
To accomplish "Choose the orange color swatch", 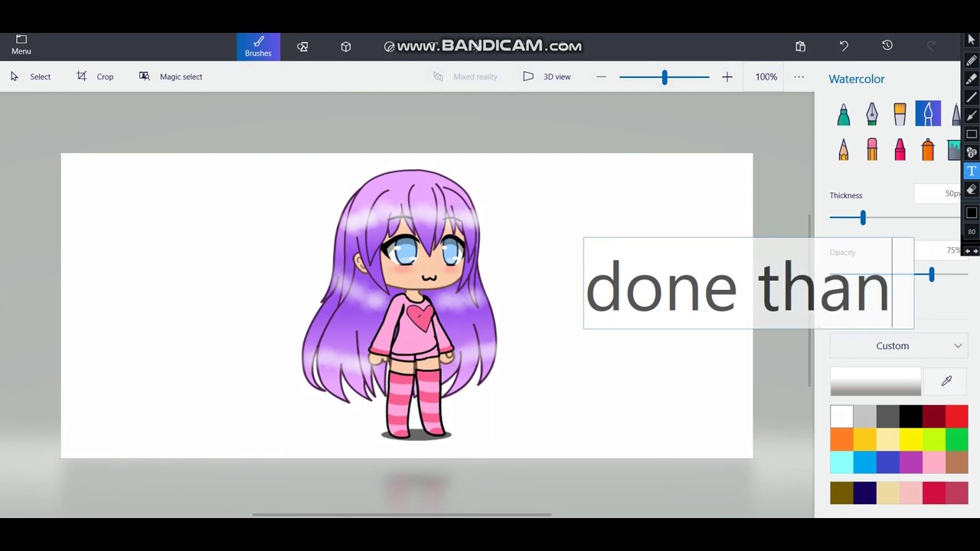I will [841, 439].
